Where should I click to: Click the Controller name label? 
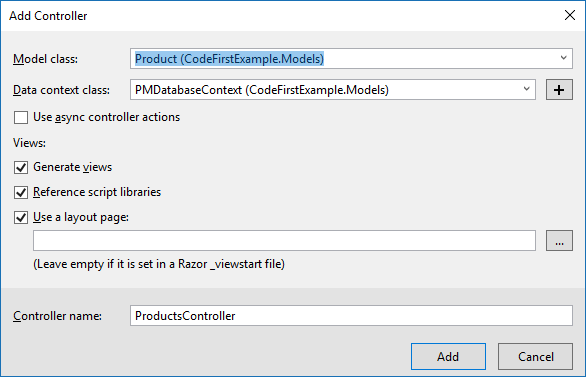(x=57, y=316)
